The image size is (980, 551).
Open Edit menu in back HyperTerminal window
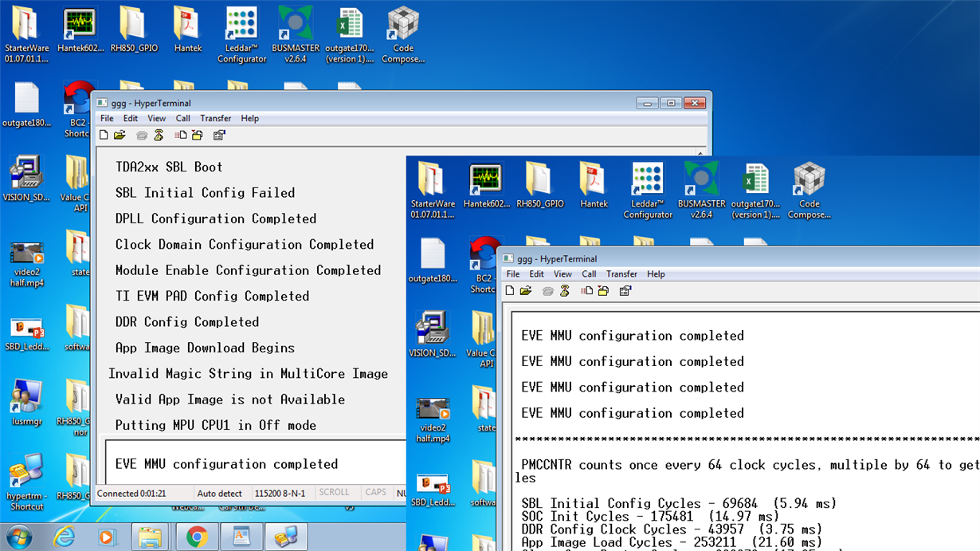tap(131, 119)
